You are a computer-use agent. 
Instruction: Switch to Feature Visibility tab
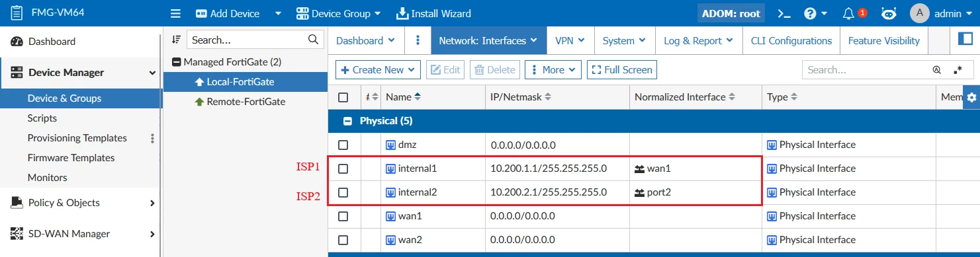pyautogui.click(x=883, y=40)
